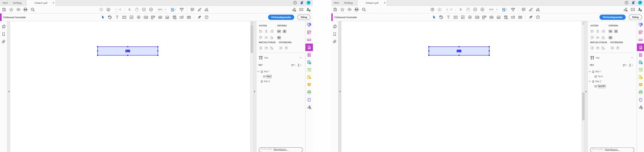Star the file in page 1/2 window
The height and width of the screenshot is (152, 644).
click(11, 10)
